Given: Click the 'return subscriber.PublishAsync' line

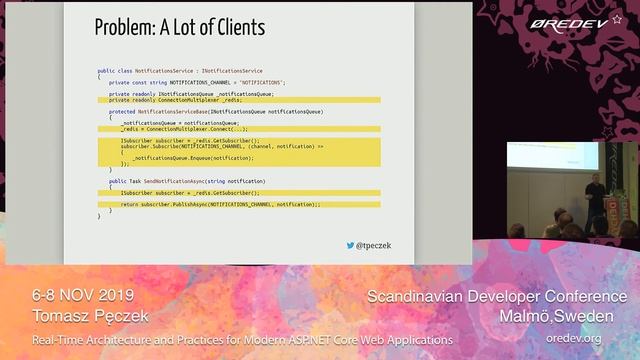Looking at the screenshot, I should 239,204.
